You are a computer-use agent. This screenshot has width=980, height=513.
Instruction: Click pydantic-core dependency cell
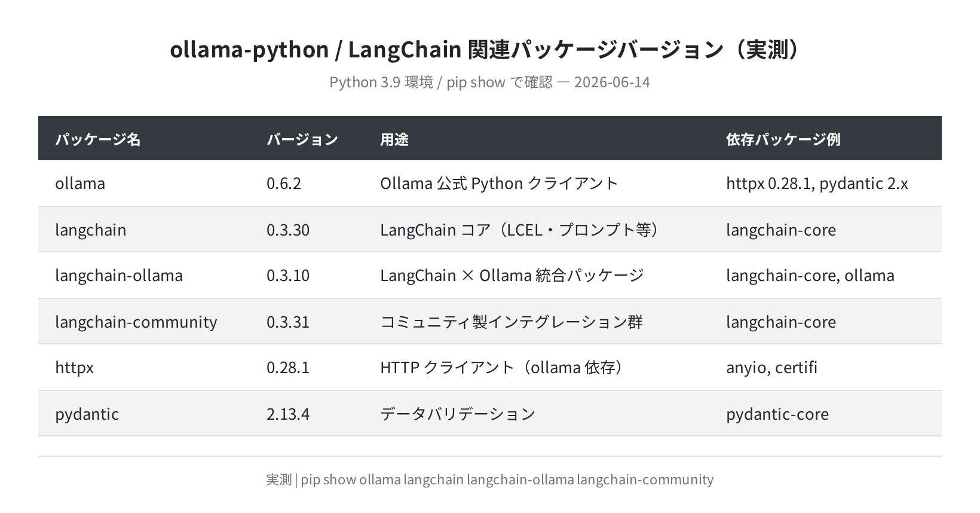777,414
